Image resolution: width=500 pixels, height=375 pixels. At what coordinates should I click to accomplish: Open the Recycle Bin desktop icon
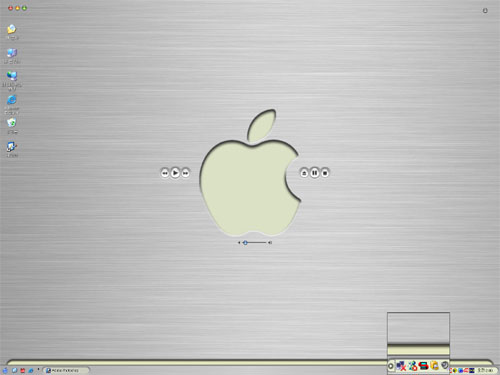[x=12, y=123]
